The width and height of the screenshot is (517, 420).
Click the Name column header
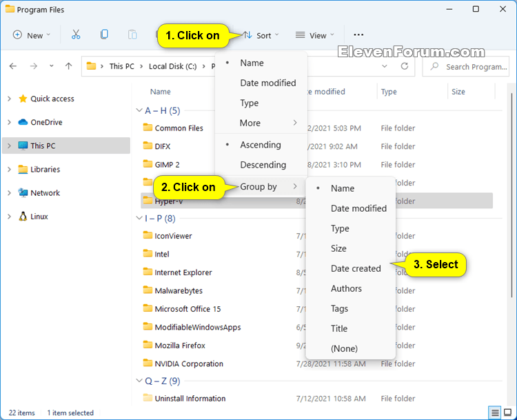point(161,92)
